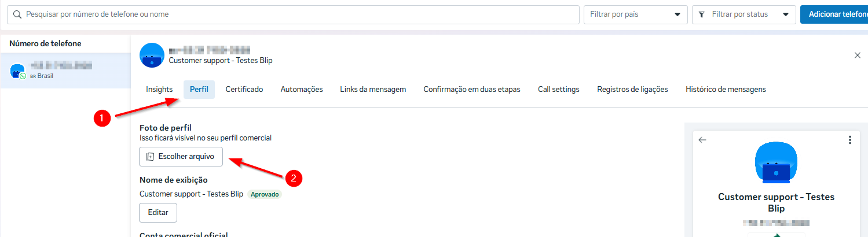Open the Links da mensagem tab
868x237 pixels.
click(373, 90)
